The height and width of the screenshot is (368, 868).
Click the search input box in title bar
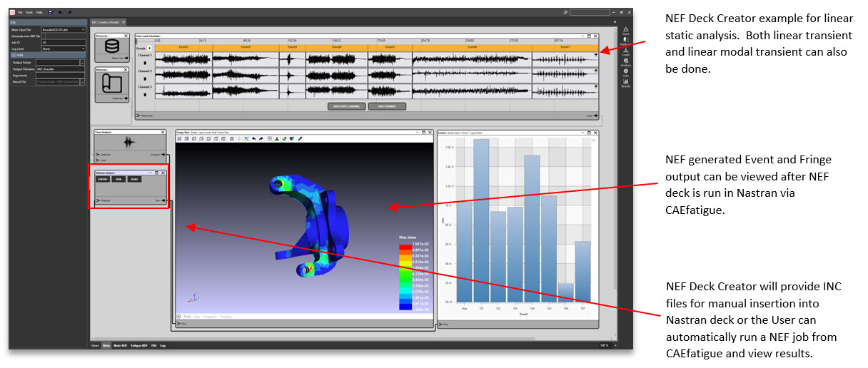pyautogui.click(x=590, y=12)
